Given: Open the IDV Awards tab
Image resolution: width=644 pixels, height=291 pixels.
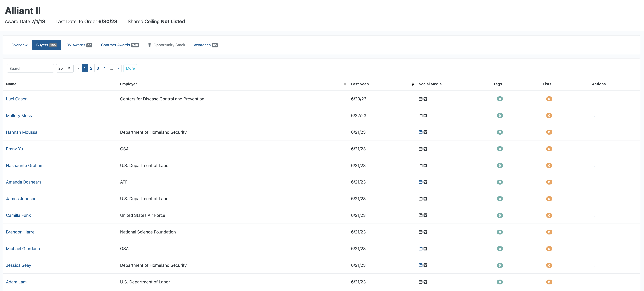Looking at the screenshot, I should [78, 45].
